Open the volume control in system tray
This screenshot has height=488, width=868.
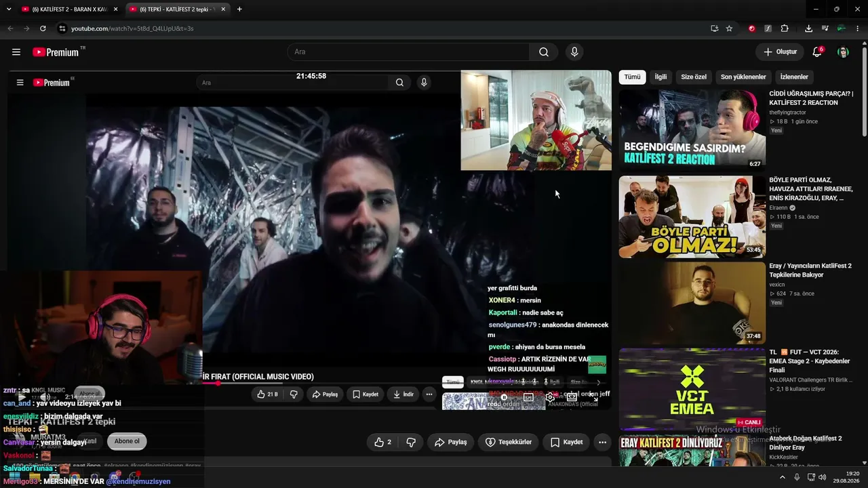pyautogui.click(x=823, y=477)
